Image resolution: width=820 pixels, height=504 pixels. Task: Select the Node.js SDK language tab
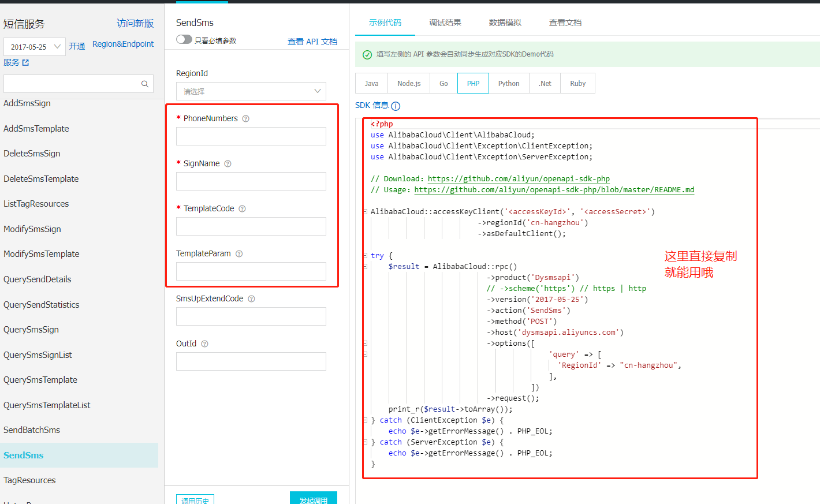pos(409,83)
